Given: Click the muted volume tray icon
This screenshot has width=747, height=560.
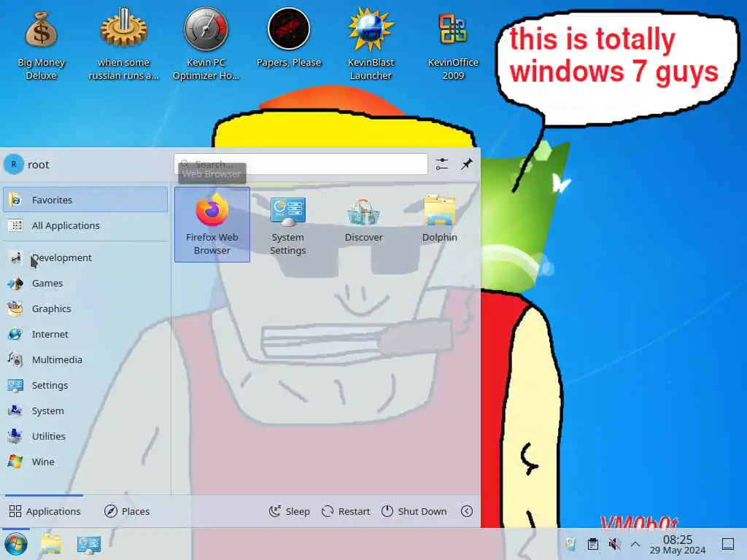Looking at the screenshot, I should (x=614, y=544).
